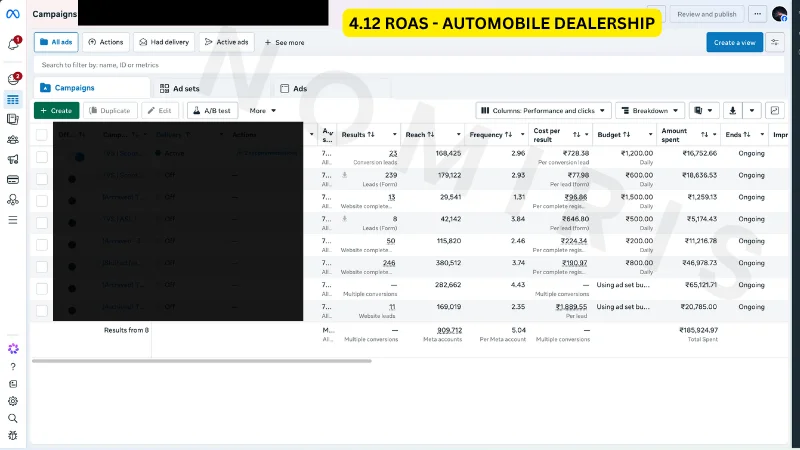The image size is (800, 450).
Task: Open the Account overview gauge icon with badge
Action: [x=13, y=79]
